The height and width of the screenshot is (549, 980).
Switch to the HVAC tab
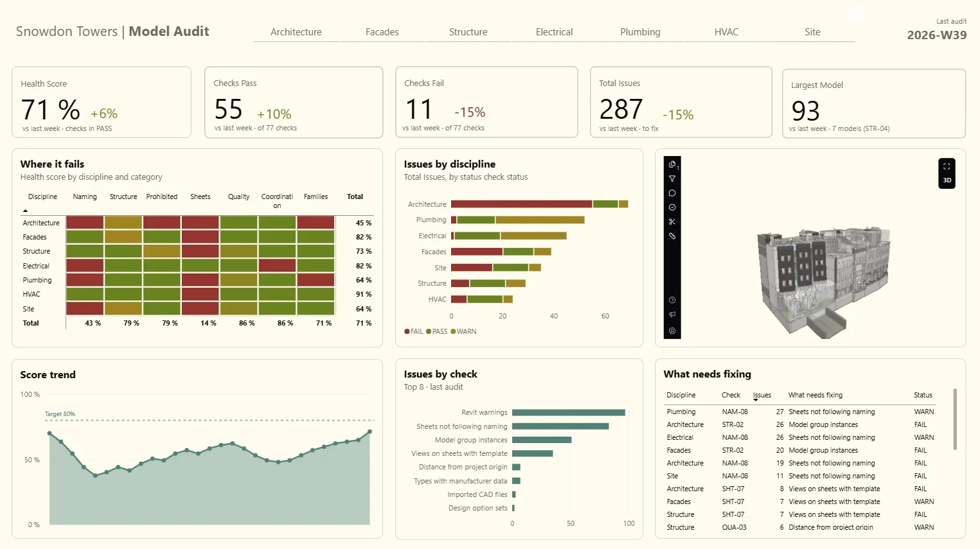[727, 32]
